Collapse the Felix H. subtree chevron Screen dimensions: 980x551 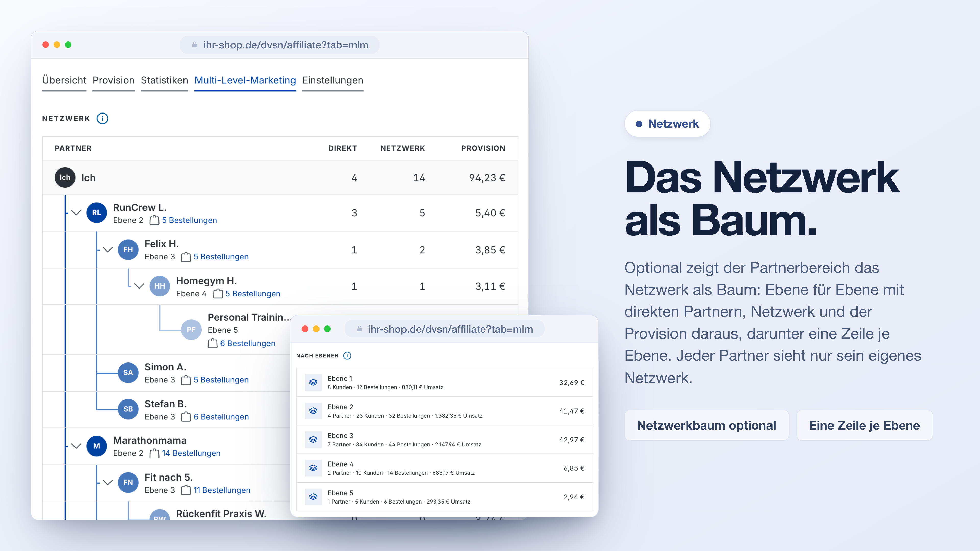108,249
